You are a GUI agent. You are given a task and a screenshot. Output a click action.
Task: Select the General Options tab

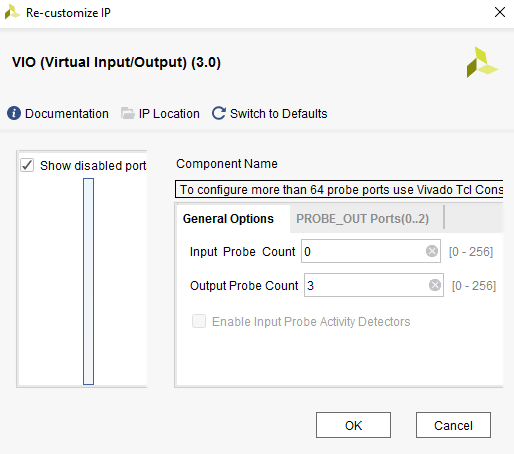click(x=228, y=219)
